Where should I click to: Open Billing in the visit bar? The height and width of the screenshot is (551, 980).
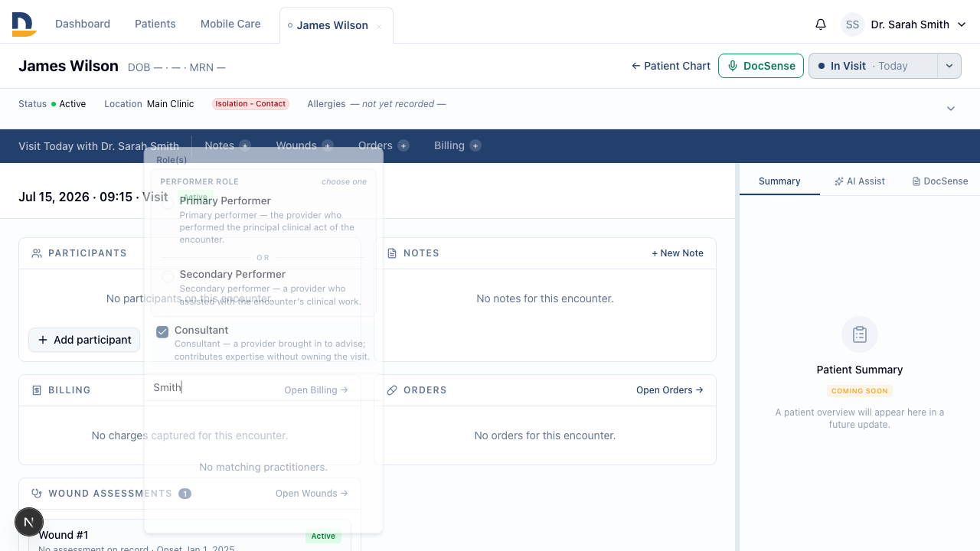coord(449,145)
